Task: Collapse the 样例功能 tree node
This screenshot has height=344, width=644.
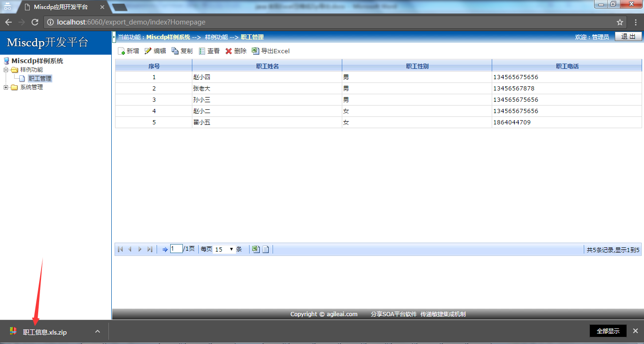Action: click(x=6, y=70)
